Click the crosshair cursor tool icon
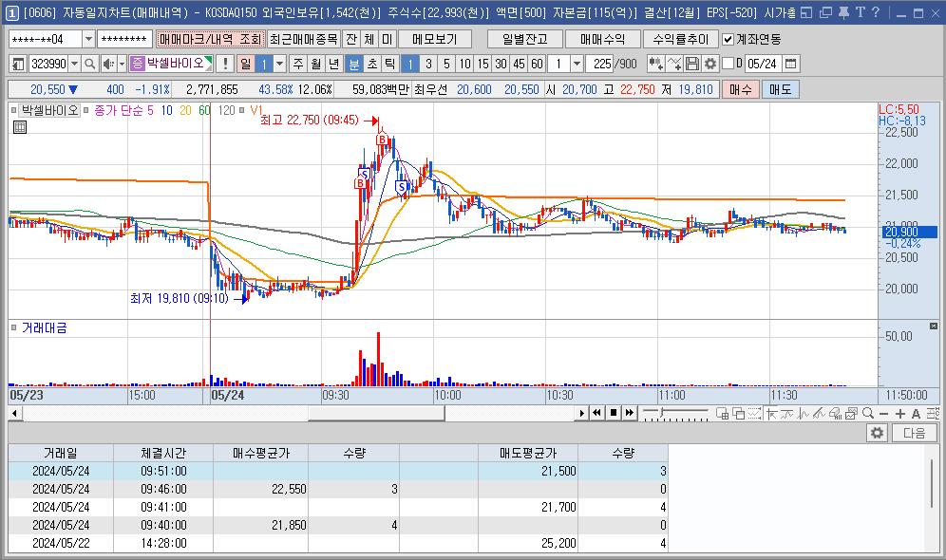 pyautogui.click(x=771, y=413)
